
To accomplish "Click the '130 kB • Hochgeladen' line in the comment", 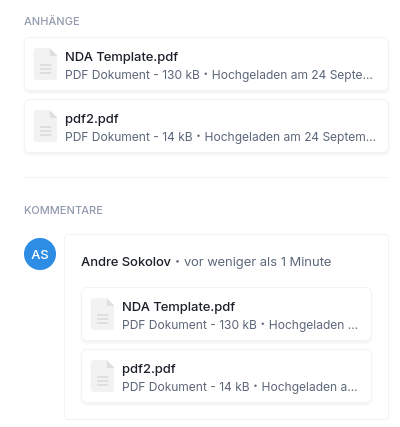I will pos(240,325).
